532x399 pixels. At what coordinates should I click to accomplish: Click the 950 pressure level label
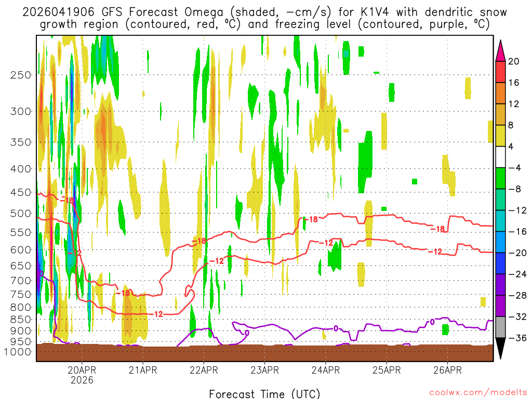[21, 342]
